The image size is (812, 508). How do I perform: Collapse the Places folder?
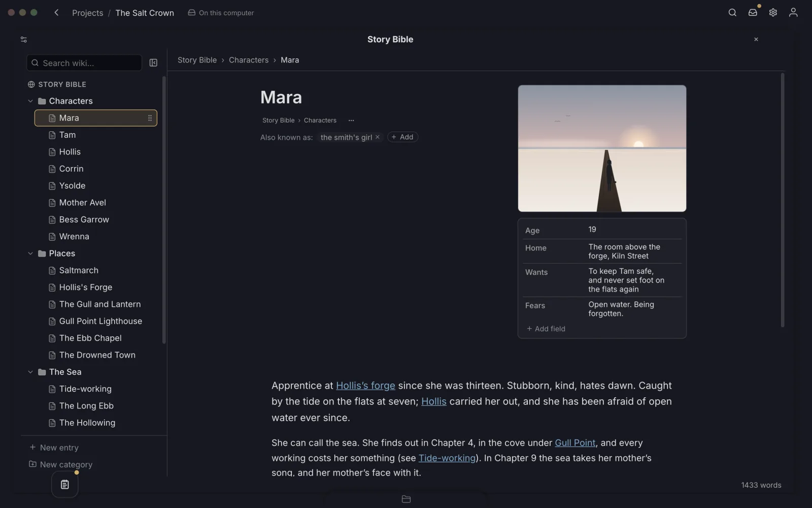click(30, 253)
